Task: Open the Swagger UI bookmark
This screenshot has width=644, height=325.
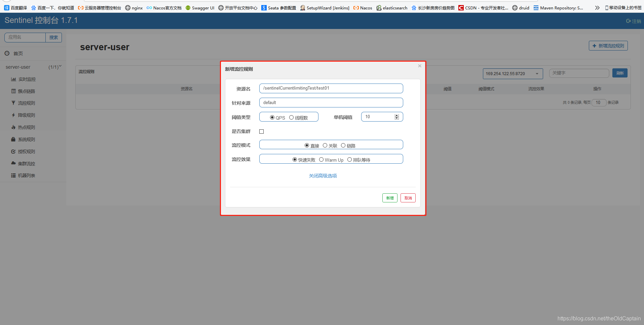Action: 200,8
